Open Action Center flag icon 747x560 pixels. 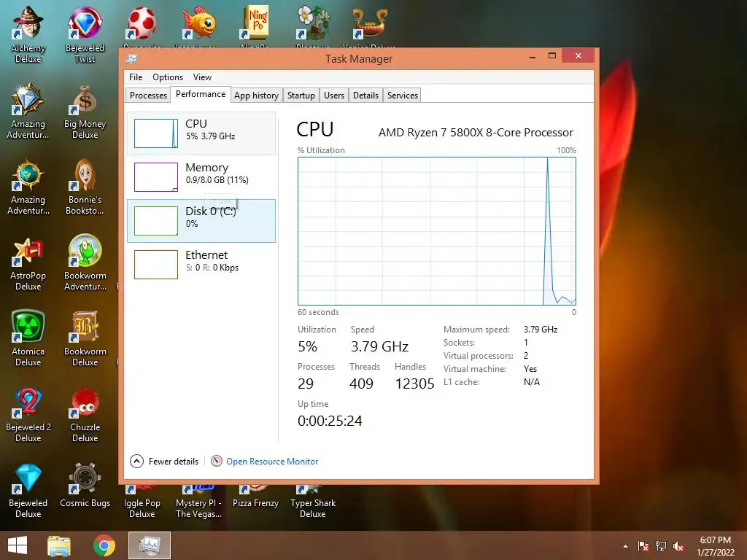coord(643,547)
